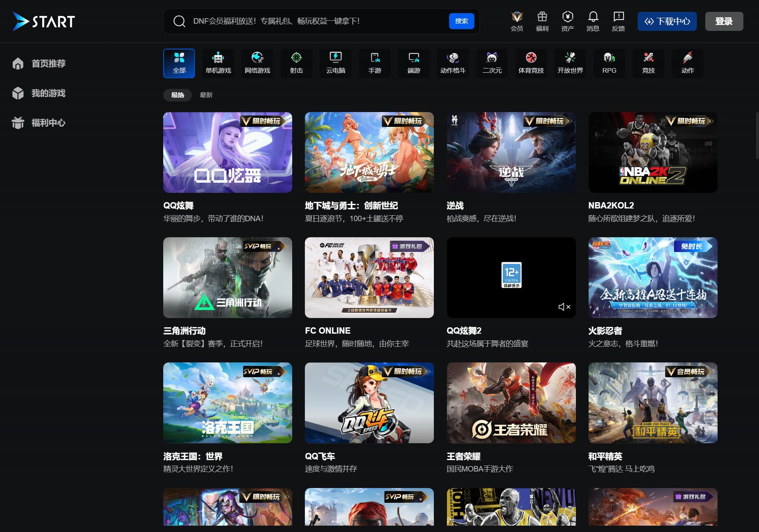Select the 全部 category
Screen dimensions: 759x532
point(179,63)
